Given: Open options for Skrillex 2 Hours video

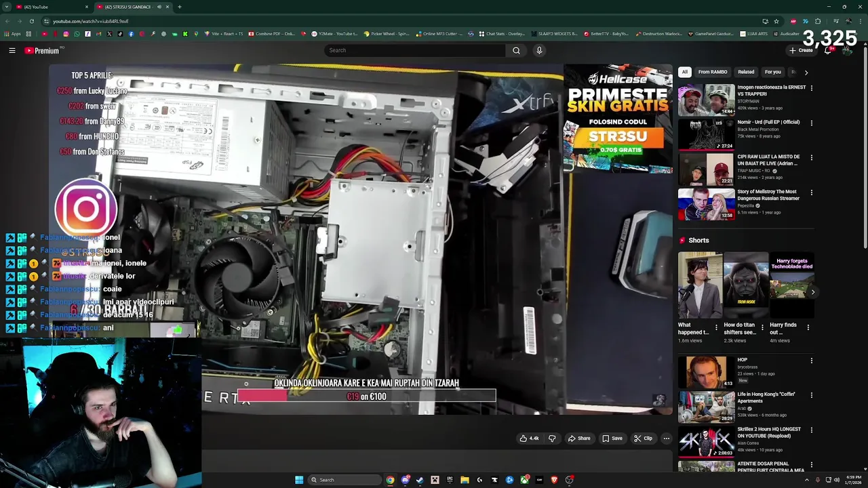Looking at the screenshot, I should coord(811,430).
